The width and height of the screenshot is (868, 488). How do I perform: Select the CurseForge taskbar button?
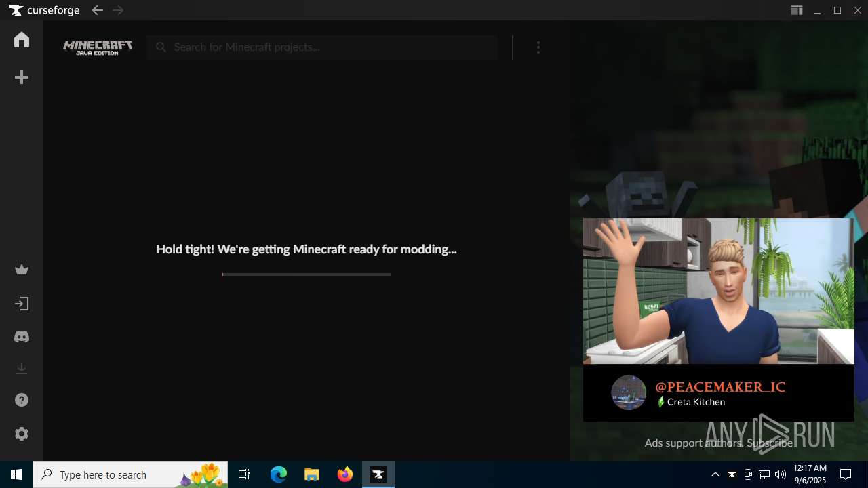(378, 474)
